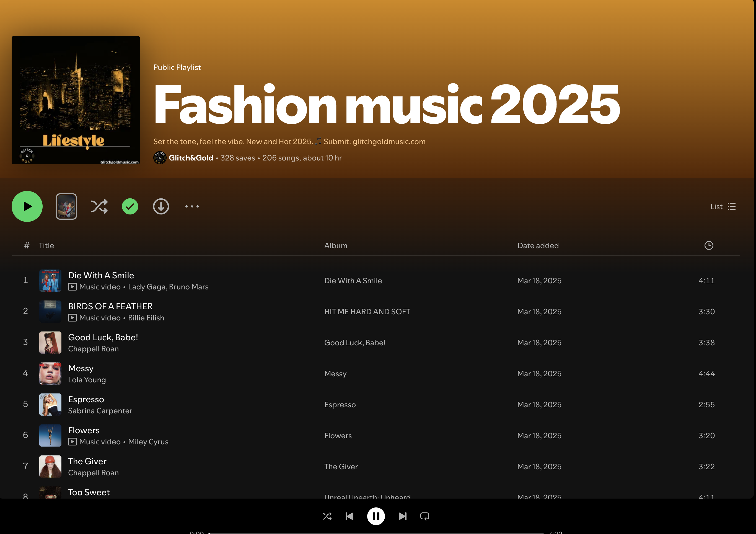Click the BIRDS OF A FEATHER album art
756x534 pixels.
[x=50, y=312]
